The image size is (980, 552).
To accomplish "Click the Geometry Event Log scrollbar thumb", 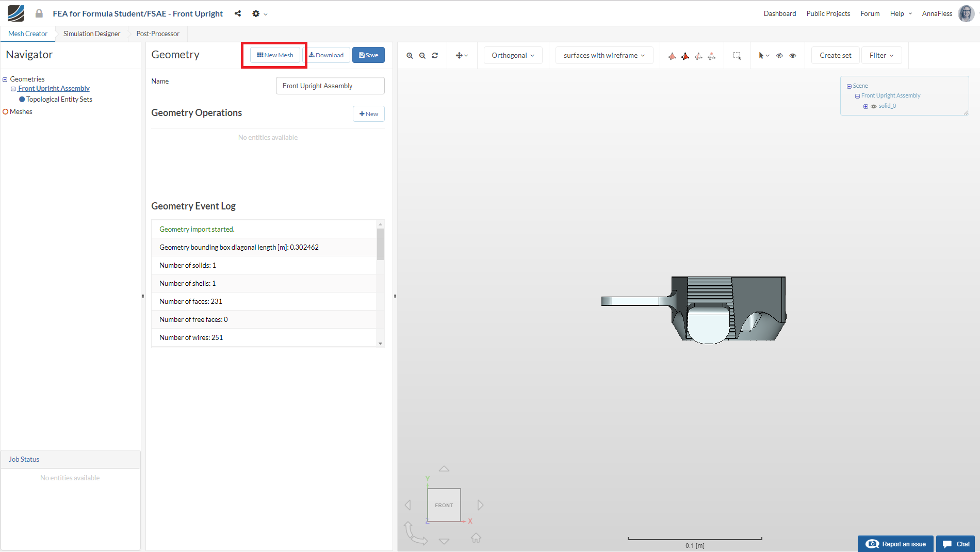I will pos(380,244).
